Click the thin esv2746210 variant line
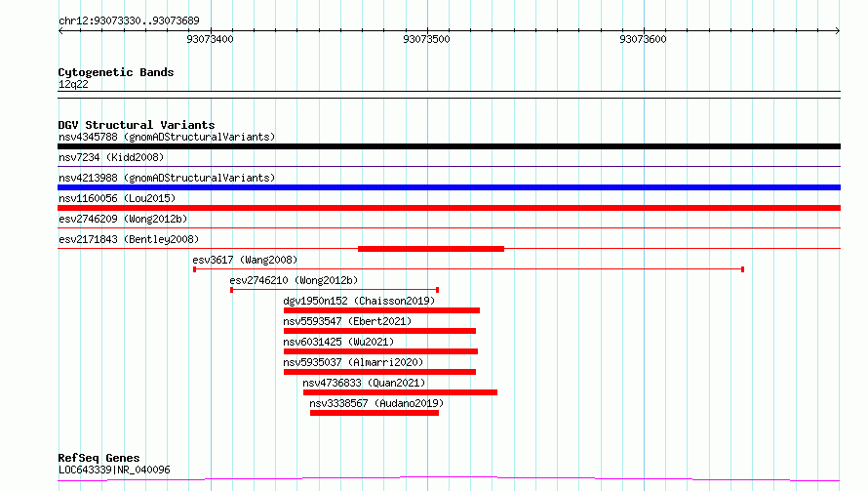This screenshot has height=491, width=868. click(335, 290)
